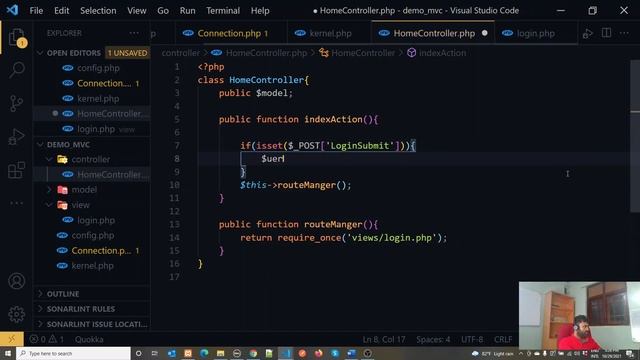Image resolution: width=640 pixels, height=360 pixels.
Task: Split the editor to the right
Action: [x=606, y=33]
